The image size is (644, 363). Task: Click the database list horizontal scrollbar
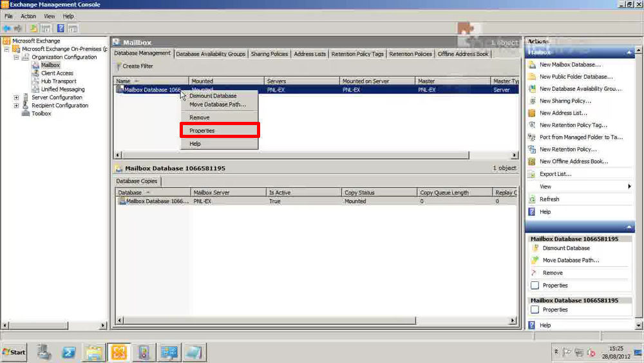pyautogui.click(x=296, y=155)
